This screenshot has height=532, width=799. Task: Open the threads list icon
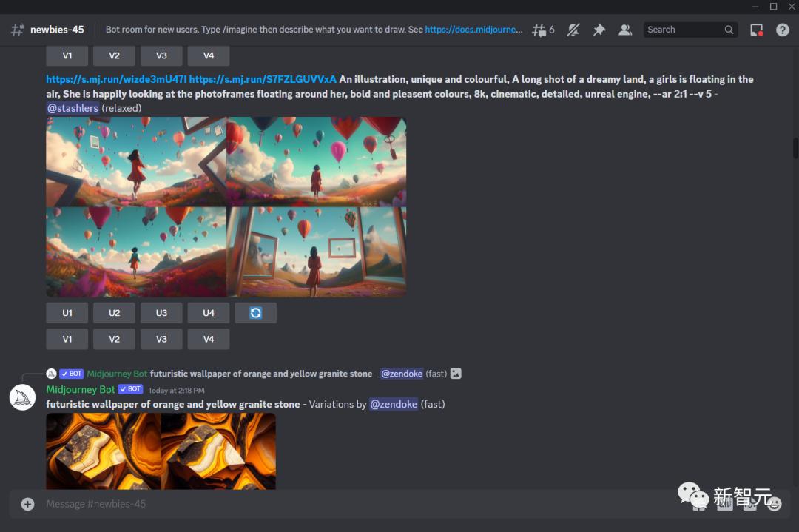[x=542, y=30]
